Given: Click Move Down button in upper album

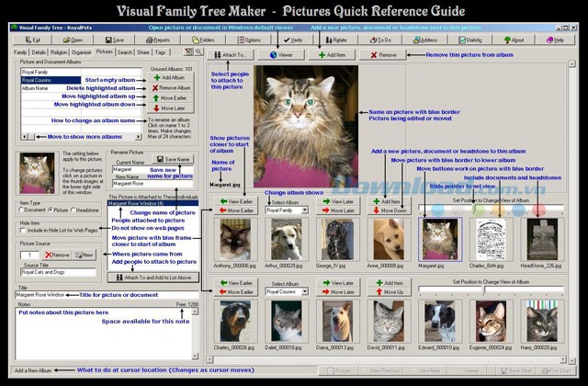Looking at the screenshot, I should tap(390, 210).
